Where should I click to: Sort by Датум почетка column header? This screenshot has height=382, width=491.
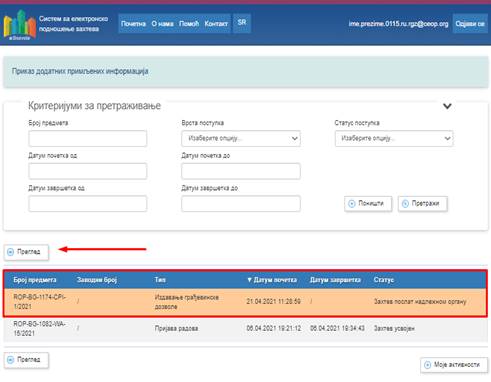tap(275, 280)
